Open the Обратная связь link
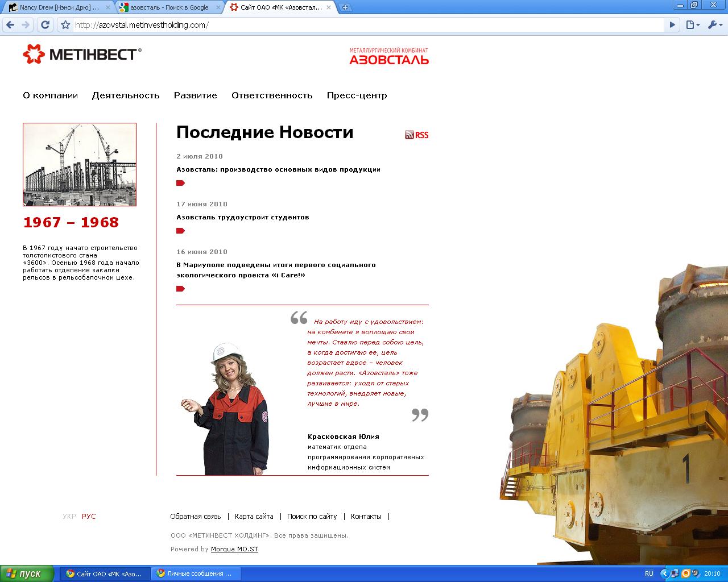The height and width of the screenshot is (582, 728). point(196,517)
